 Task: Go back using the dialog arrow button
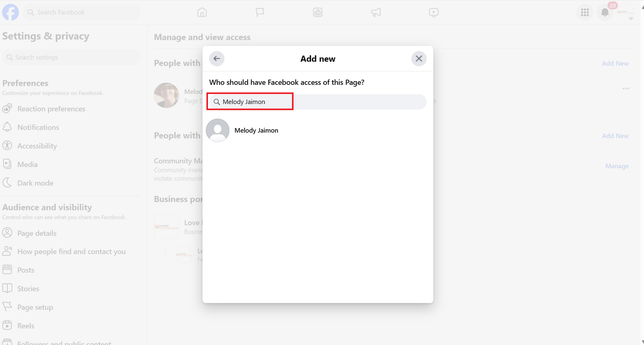pyautogui.click(x=217, y=59)
